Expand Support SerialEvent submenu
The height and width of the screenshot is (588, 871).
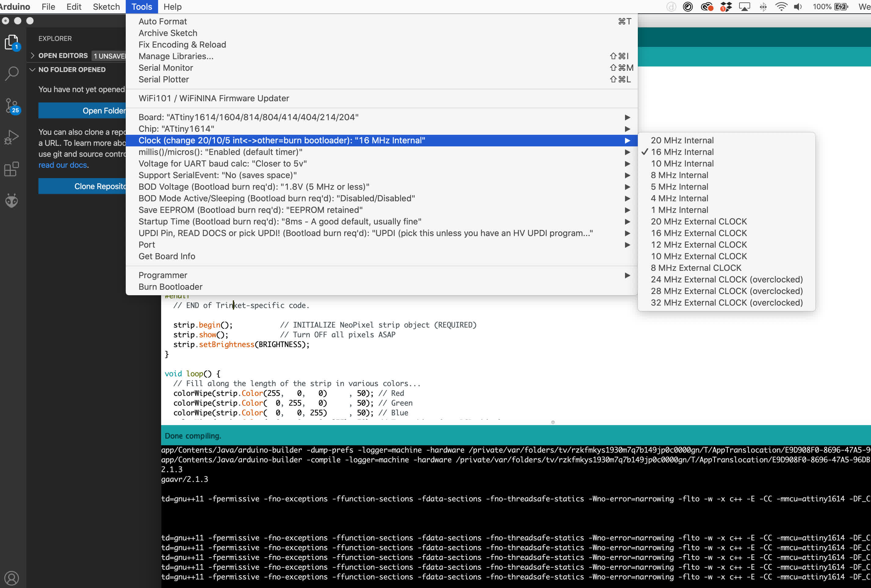pyautogui.click(x=381, y=175)
